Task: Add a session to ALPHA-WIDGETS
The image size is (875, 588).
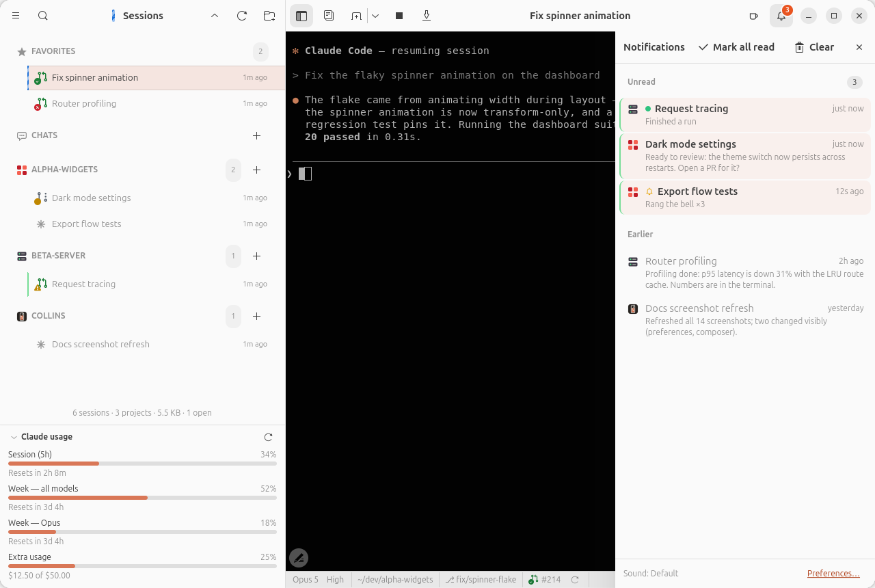Action: (x=257, y=170)
